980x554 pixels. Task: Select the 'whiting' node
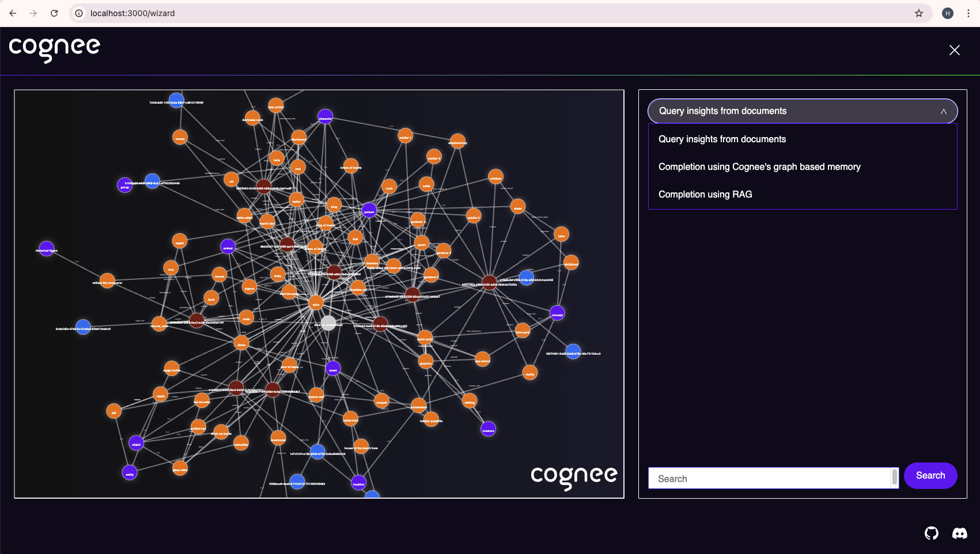click(470, 401)
